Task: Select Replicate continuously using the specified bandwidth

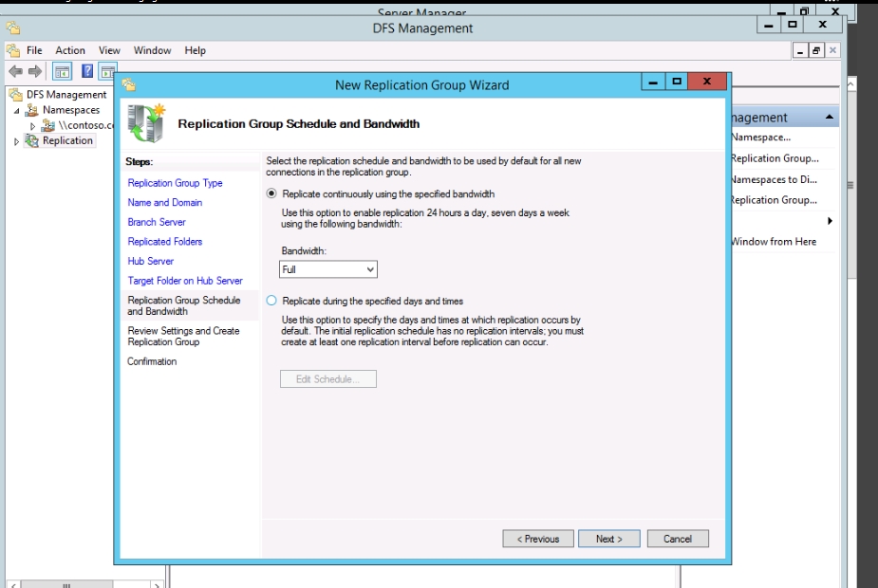Action: pyautogui.click(x=272, y=193)
